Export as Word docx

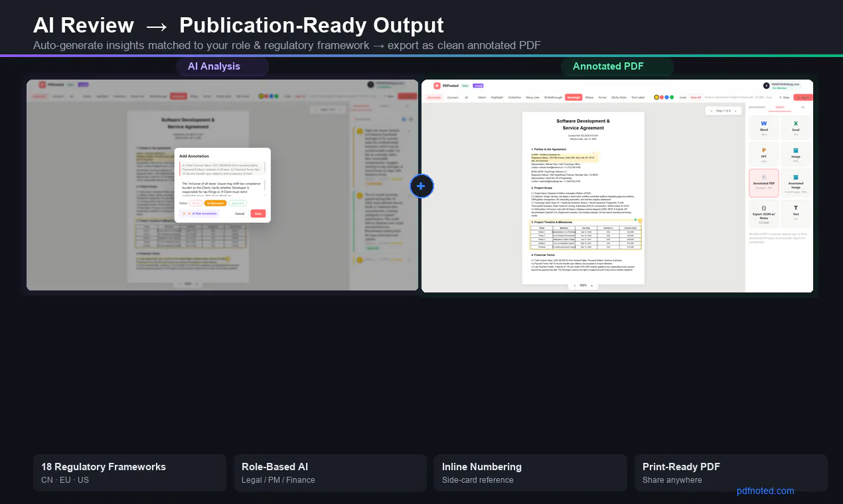(763, 127)
